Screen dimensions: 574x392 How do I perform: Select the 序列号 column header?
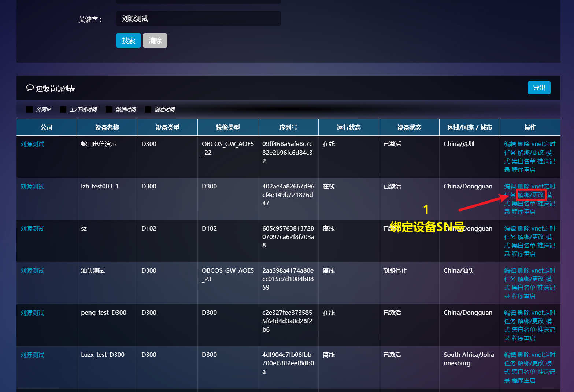click(288, 127)
